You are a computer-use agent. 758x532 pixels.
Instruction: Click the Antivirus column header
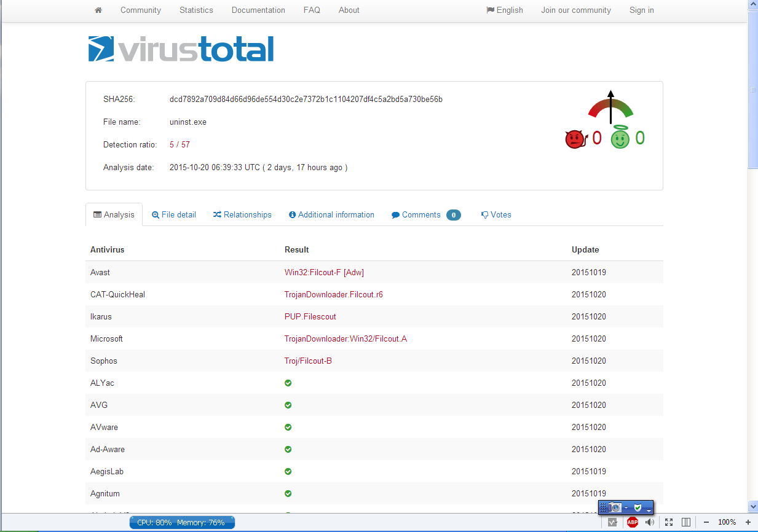(x=107, y=249)
